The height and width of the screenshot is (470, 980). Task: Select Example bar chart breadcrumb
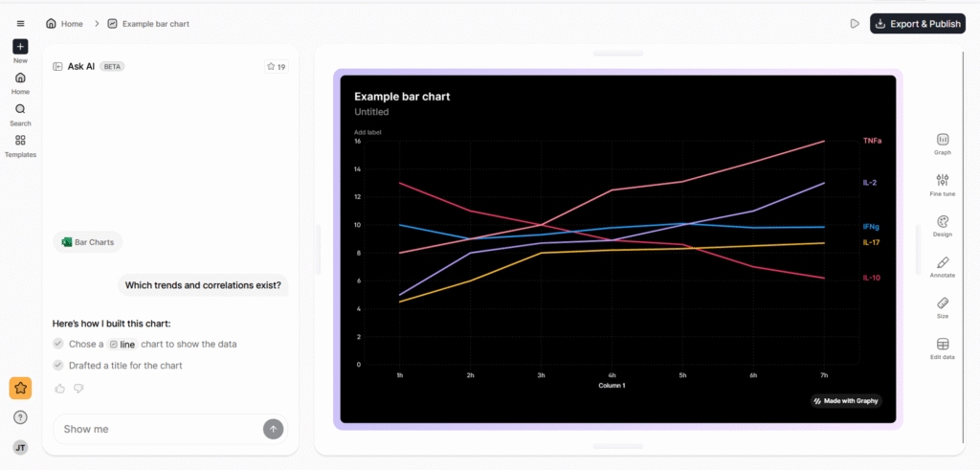click(x=153, y=23)
